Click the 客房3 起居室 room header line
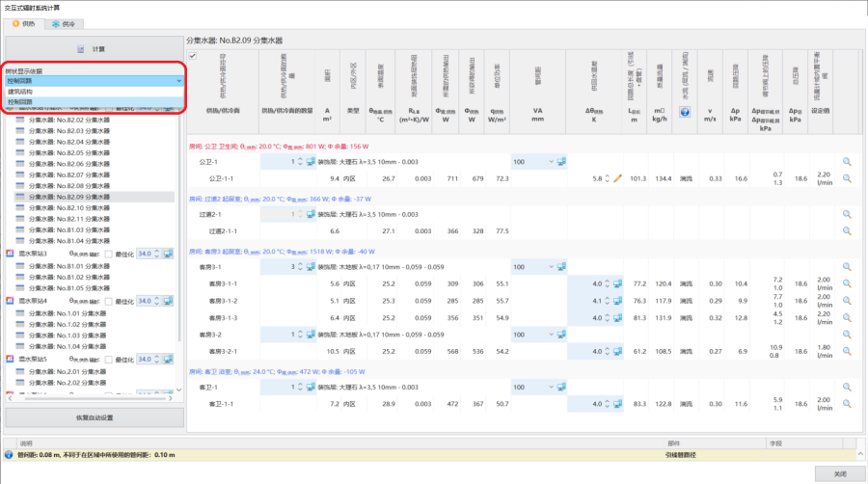The width and height of the screenshot is (868, 484). [x=282, y=252]
